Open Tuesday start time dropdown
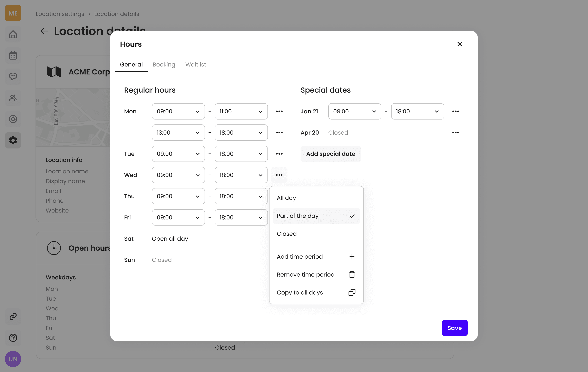 [178, 154]
